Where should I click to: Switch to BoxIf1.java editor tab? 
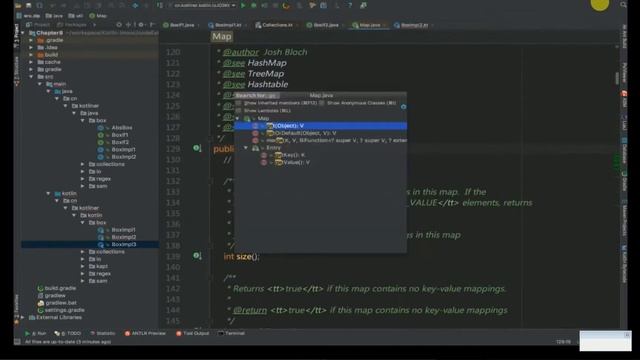click(179, 25)
